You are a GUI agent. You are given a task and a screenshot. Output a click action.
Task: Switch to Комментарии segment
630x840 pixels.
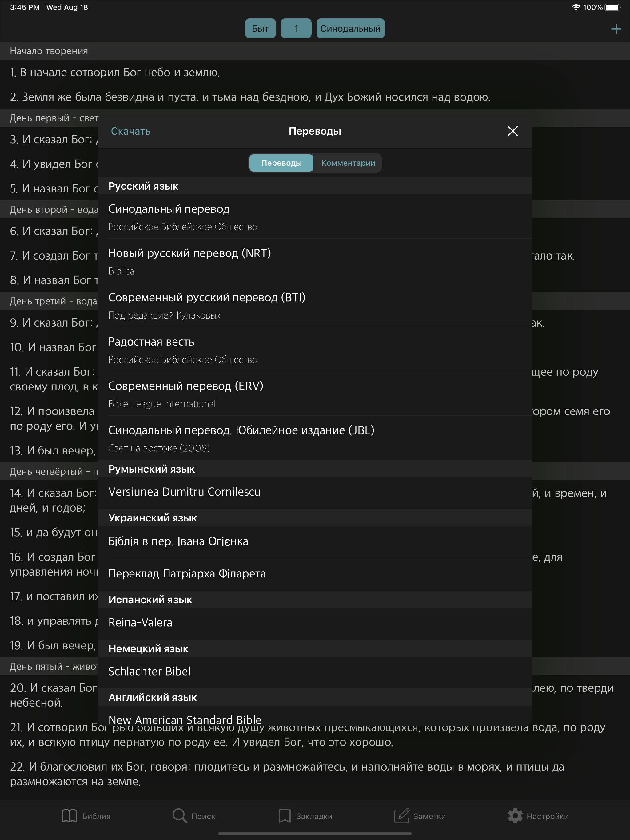(x=348, y=163)
